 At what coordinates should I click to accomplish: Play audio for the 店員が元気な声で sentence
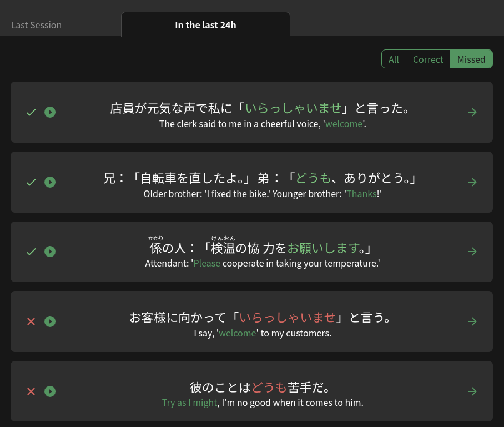(x=50, y=112)
